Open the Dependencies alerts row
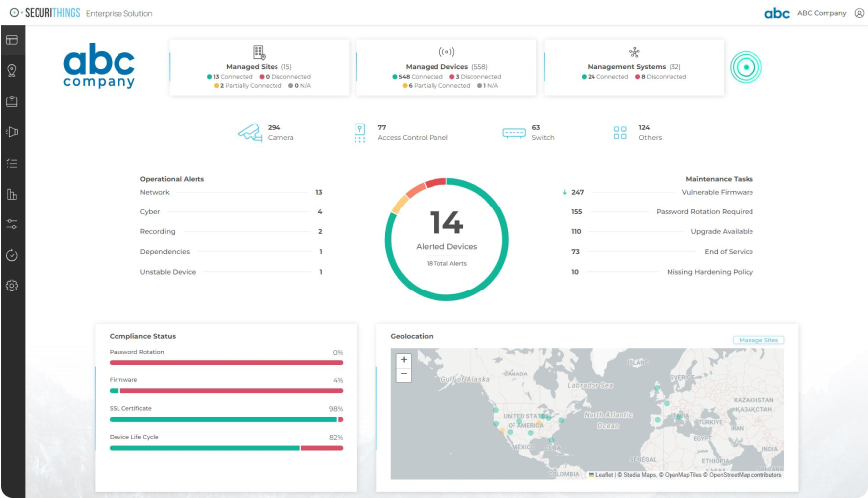Image resolution: width=868 pixels, height=498 pixels. tap(231, 252)
